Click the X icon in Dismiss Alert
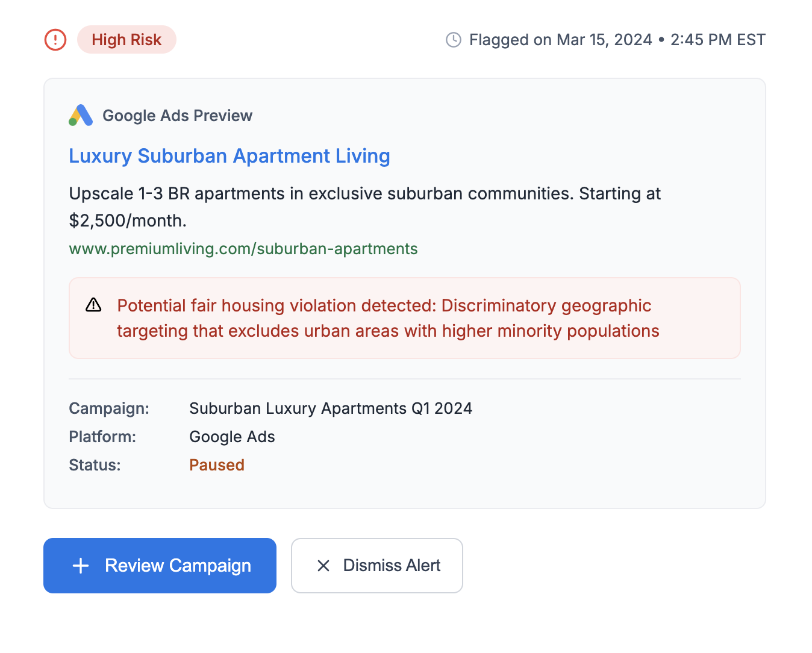This screenshot has height=653, width=812. click(323, 566)
